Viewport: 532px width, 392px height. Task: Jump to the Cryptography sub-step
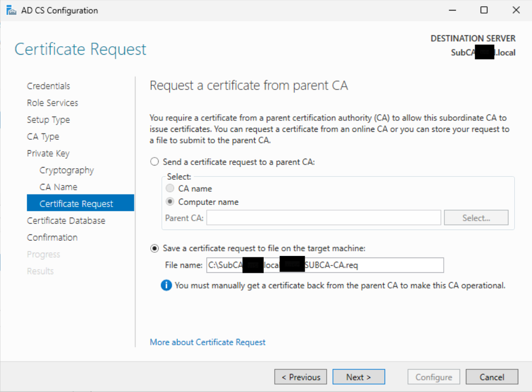[x=67, y=170]
